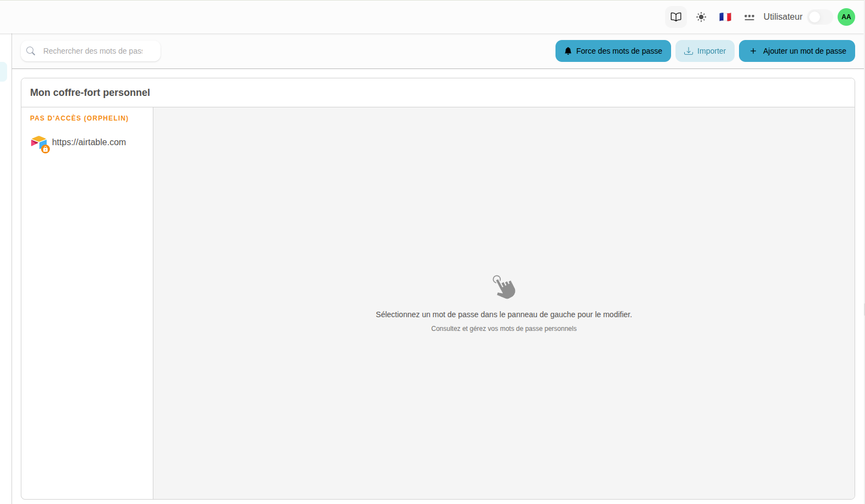
Task: Click the Mon coffre-fort personnel header
Action: click(90, 93)
